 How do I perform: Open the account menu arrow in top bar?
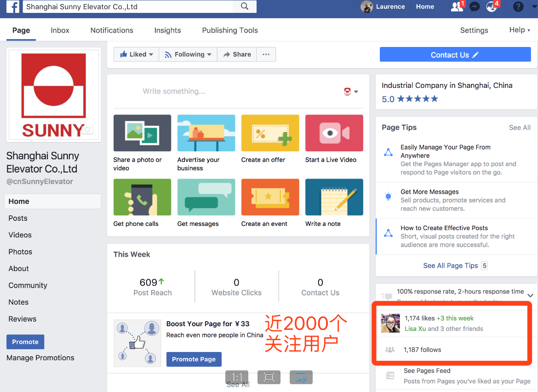pos(534,6)
